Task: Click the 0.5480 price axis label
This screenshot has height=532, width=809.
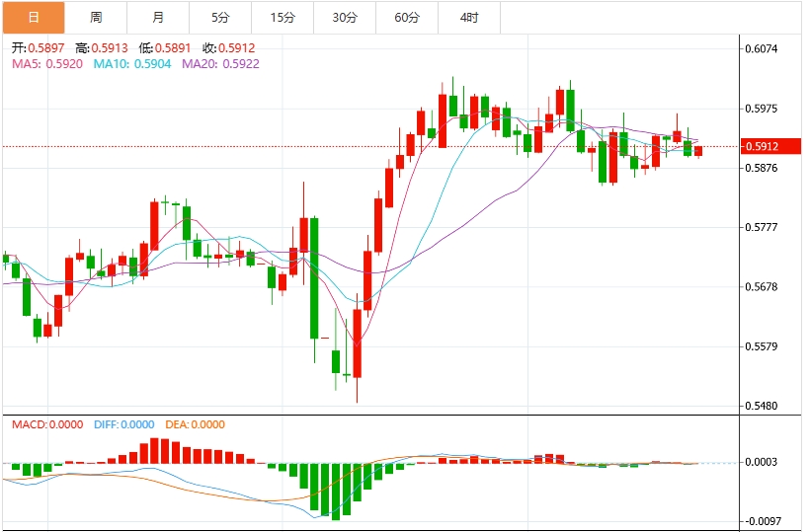Action: (x=762, y=407)
